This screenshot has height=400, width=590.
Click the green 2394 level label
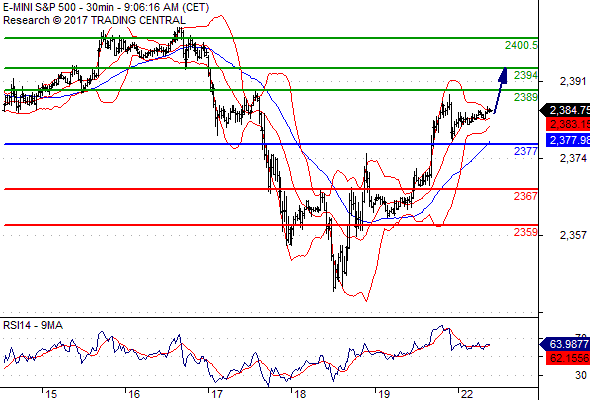526,75
